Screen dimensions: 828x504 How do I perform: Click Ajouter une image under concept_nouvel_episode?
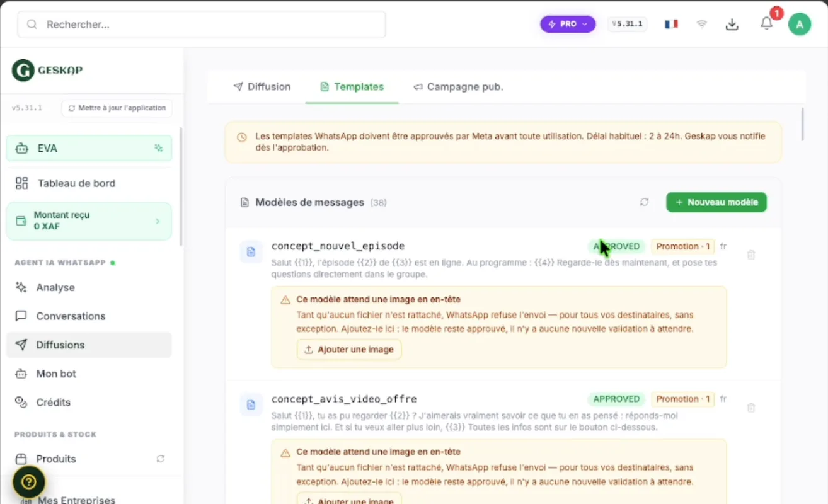coord(349,350)
